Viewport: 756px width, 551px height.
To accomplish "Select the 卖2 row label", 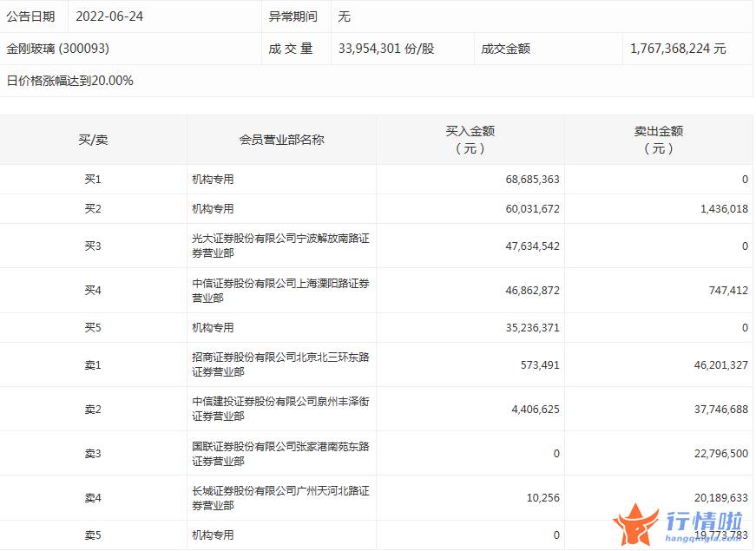I will click(93, 410).
